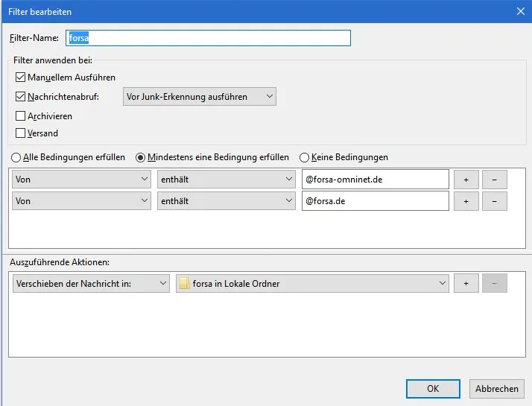Open the Verschieben der Nachricht in dropdown
The width and height of the screenshot is (532, 406).
pyautogui.click(x=91, y=283)
